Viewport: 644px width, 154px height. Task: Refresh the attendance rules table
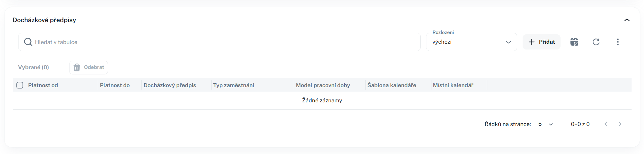coord(596,42)
